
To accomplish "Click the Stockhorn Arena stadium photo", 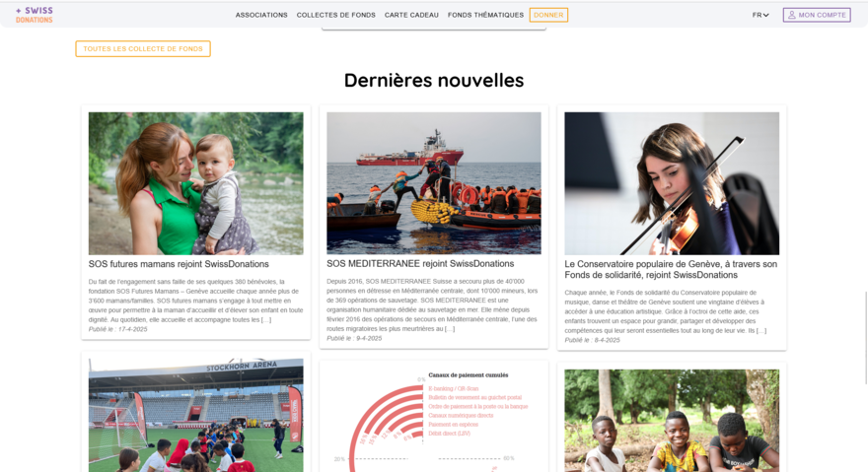I will tap(196, 415).
